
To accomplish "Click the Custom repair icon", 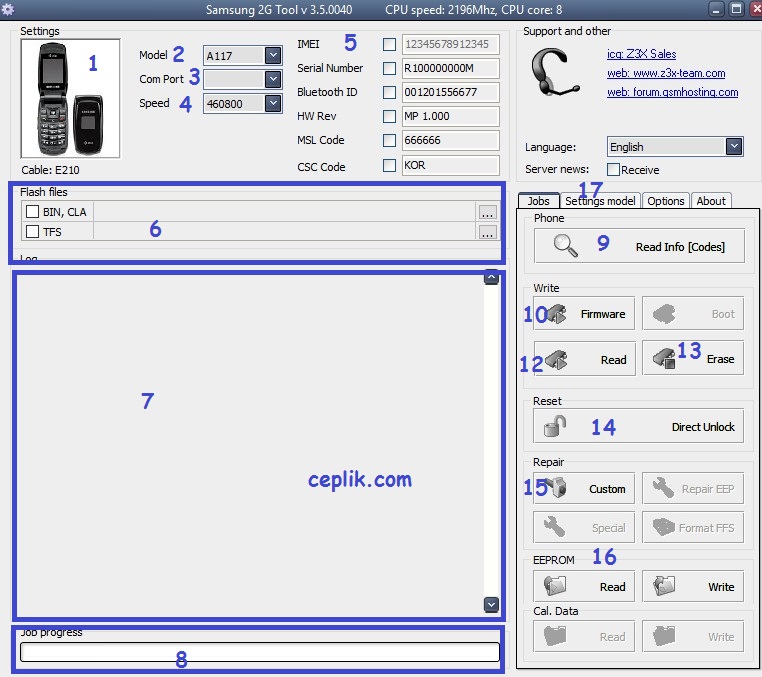I will [555, 487].
